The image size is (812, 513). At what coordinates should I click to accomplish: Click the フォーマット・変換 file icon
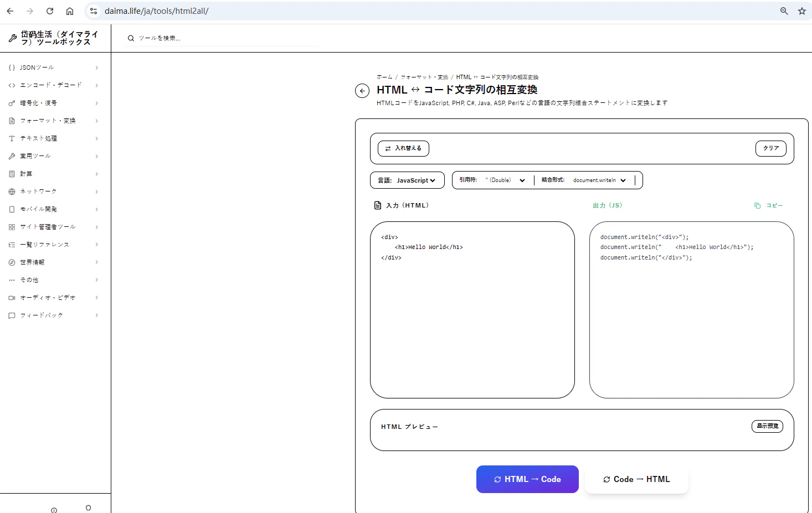pyautogui.click(x=12, y=121)
